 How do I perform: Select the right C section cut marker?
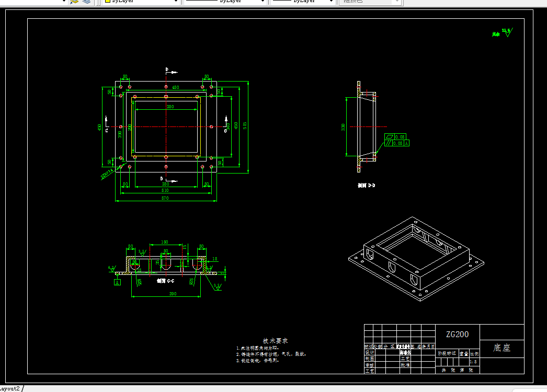click(x=226, y=124)
